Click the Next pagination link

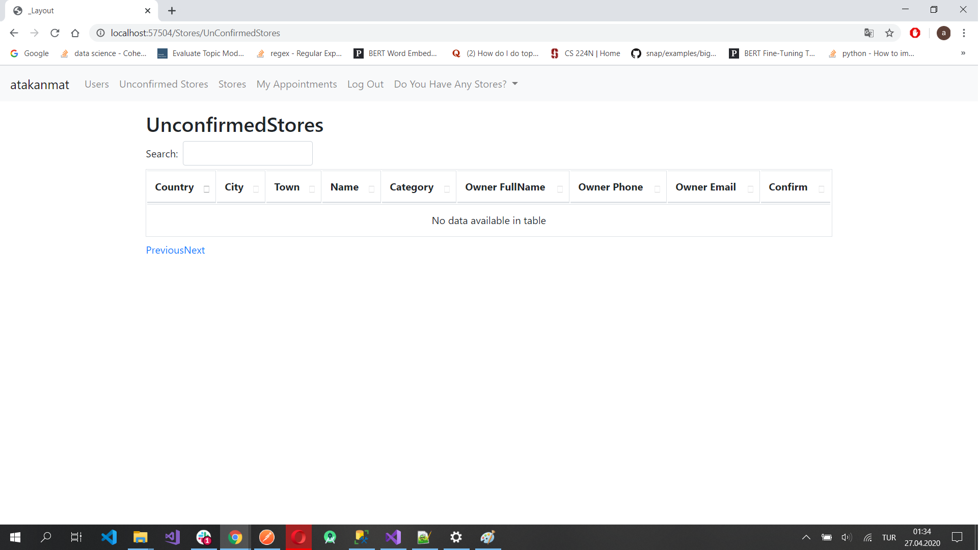click(195, 251)
